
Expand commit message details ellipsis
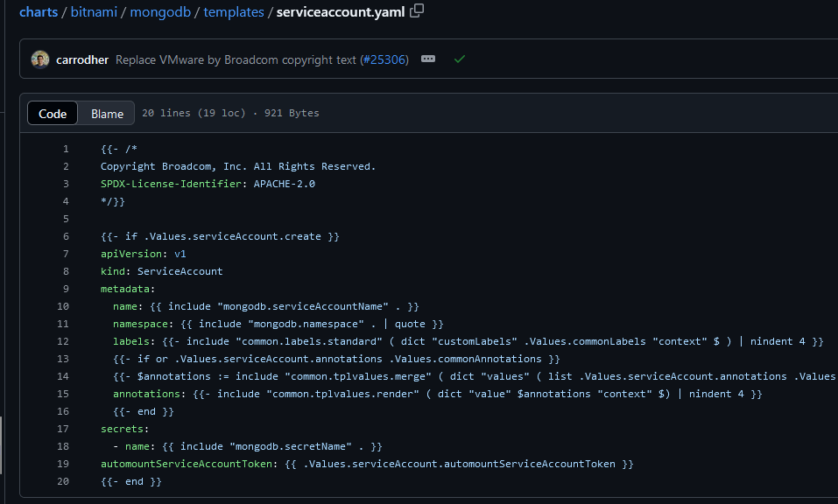(x=428, y=59)
